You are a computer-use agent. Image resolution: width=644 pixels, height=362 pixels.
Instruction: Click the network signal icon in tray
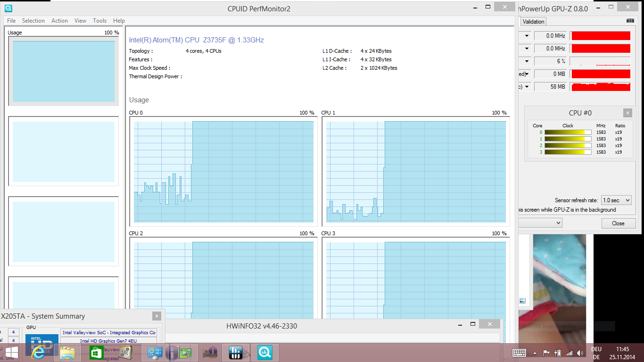tap(569, 353)
